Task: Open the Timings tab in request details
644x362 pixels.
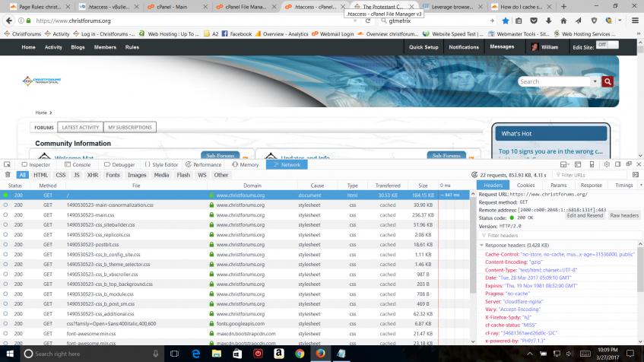Action: click(624, 186)
